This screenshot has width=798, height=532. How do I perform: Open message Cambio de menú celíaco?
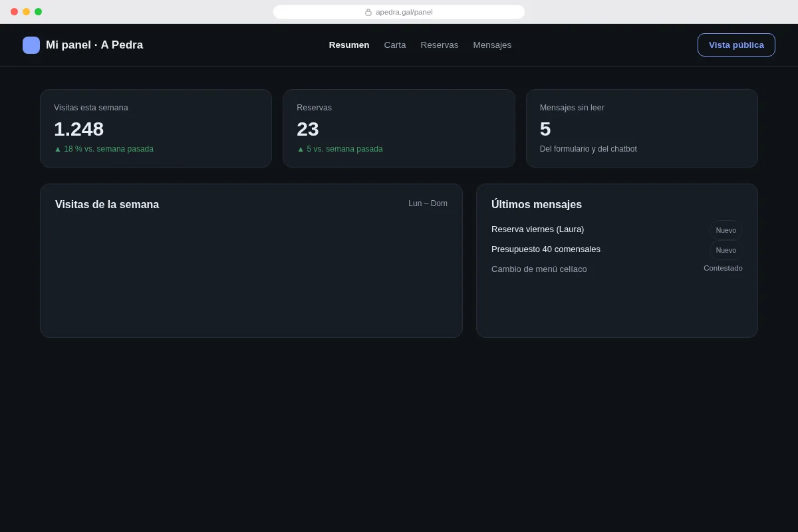[539, 269]
